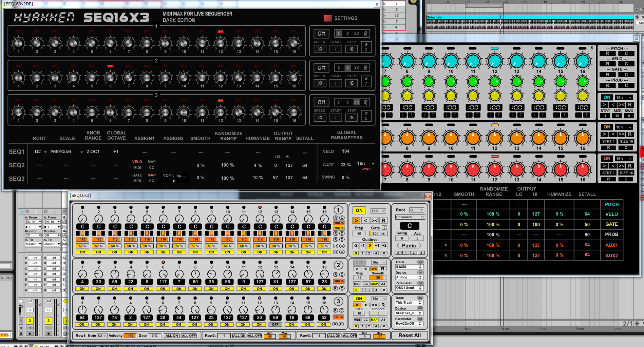Toggle sequence 2 ON button in dark edition
Viewport: 644px width, 347px height.
point(321,68)
